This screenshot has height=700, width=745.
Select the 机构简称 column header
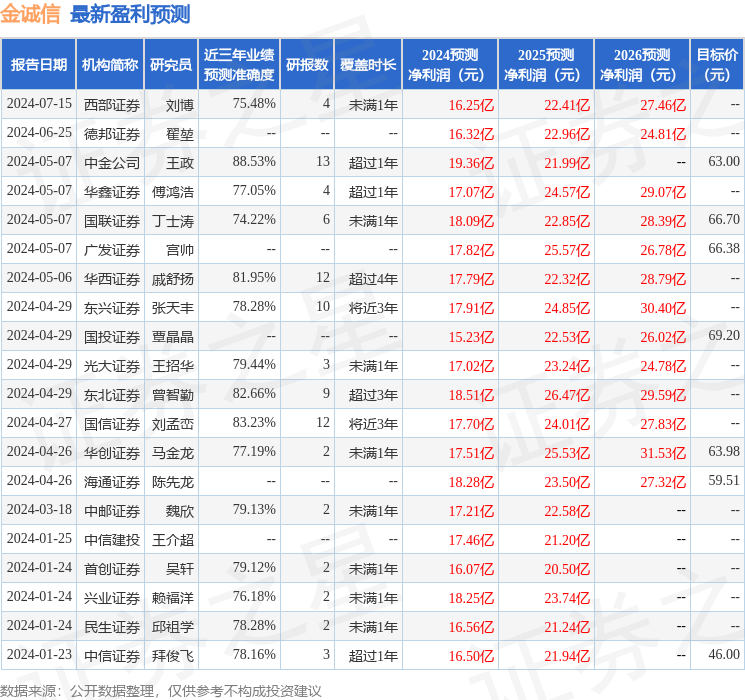tap(110, 65)
